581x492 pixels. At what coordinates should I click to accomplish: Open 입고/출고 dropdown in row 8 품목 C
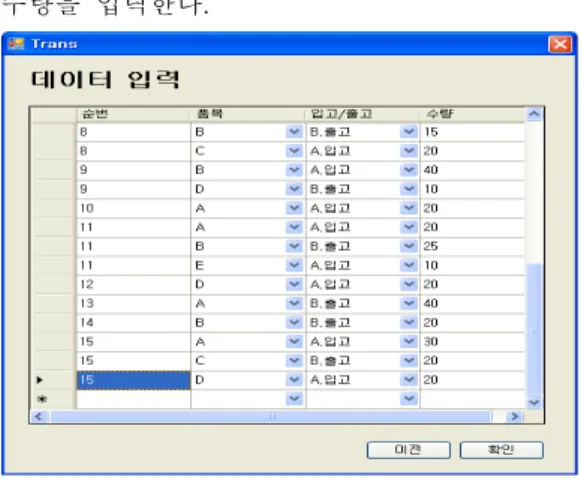click(x=409, y=151)
